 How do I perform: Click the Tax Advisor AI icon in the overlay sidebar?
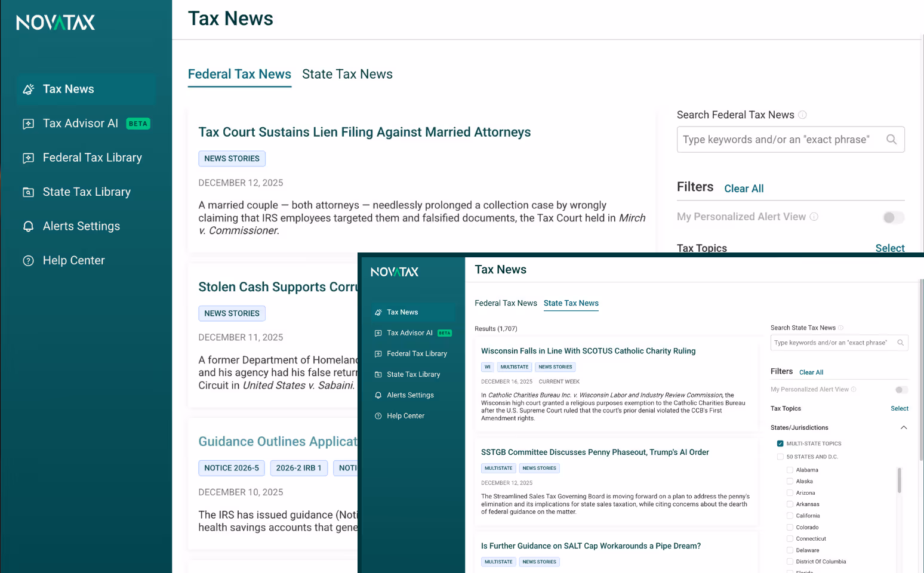[378, 333]
